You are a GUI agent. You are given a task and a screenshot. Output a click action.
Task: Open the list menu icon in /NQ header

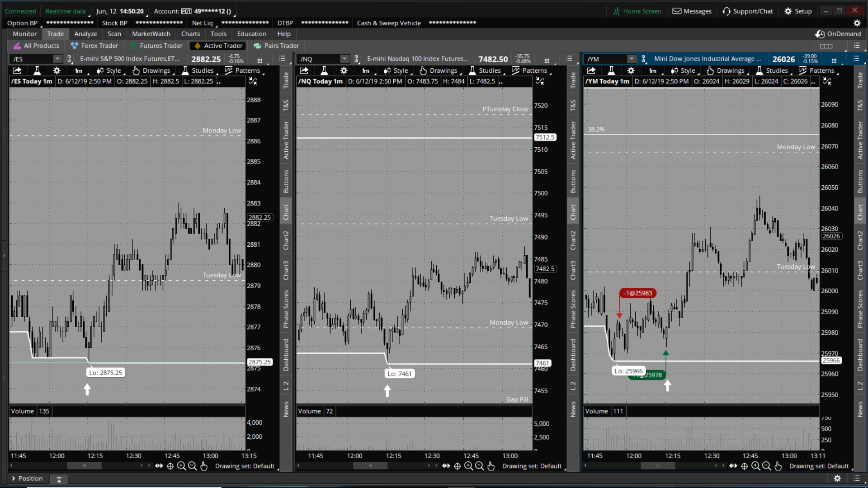[569, 59]
